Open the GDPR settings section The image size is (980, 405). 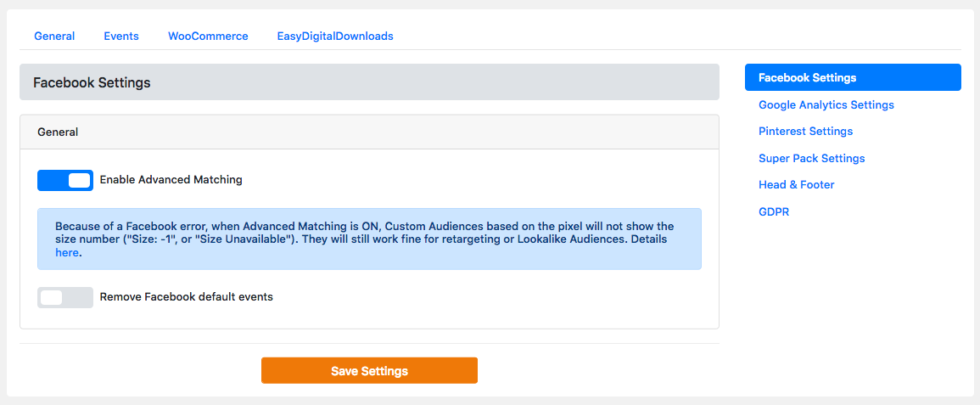pyautogui.click(x=773, y=212)
